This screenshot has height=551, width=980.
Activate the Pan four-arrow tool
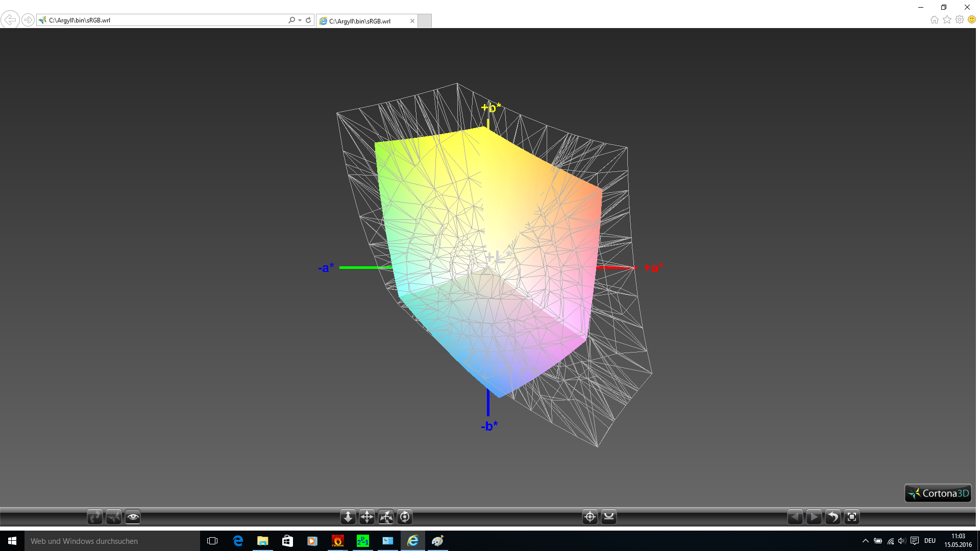367,517
